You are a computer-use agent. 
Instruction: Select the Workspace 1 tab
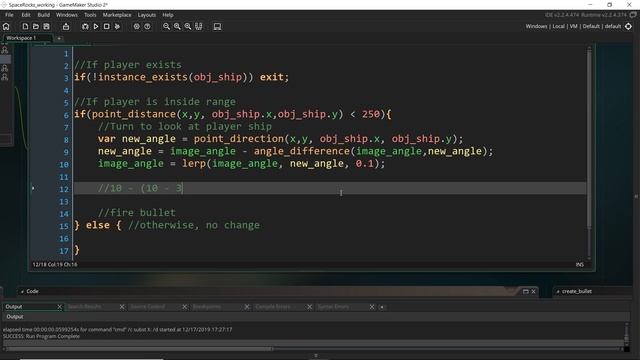(x=28, y=38)
